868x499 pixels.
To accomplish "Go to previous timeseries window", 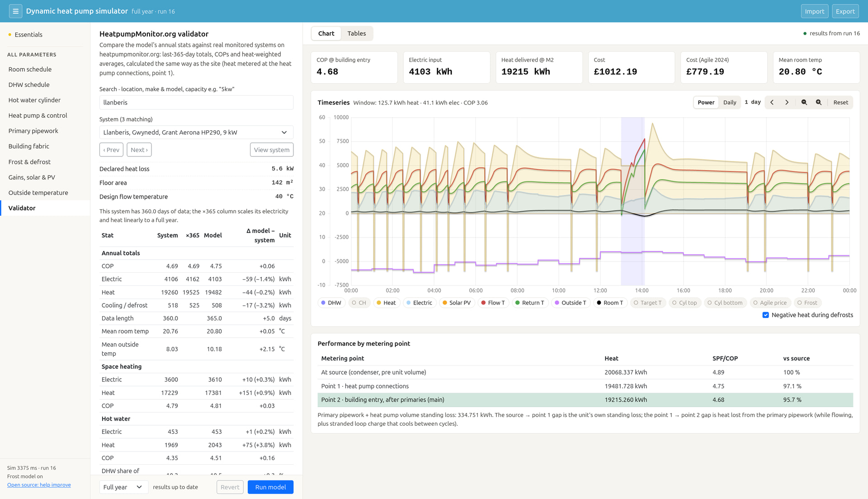I will (772, 103).
